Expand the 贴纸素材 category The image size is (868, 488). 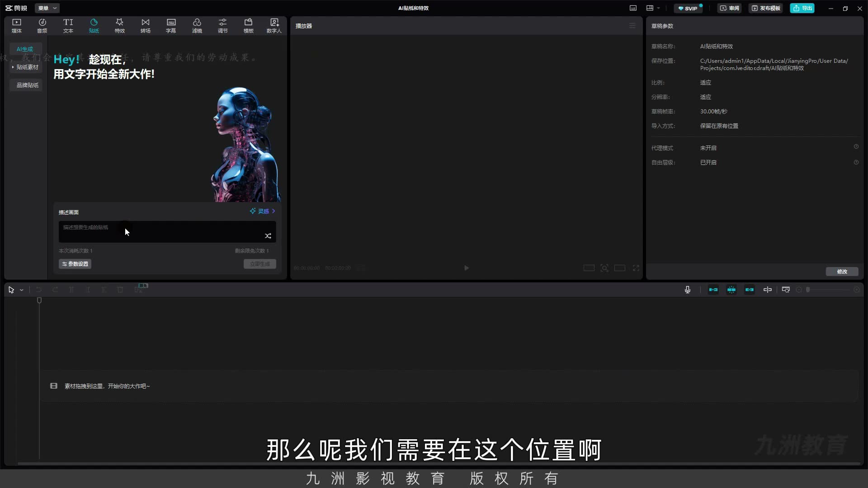pyautogui.click(x=26, y=67)
